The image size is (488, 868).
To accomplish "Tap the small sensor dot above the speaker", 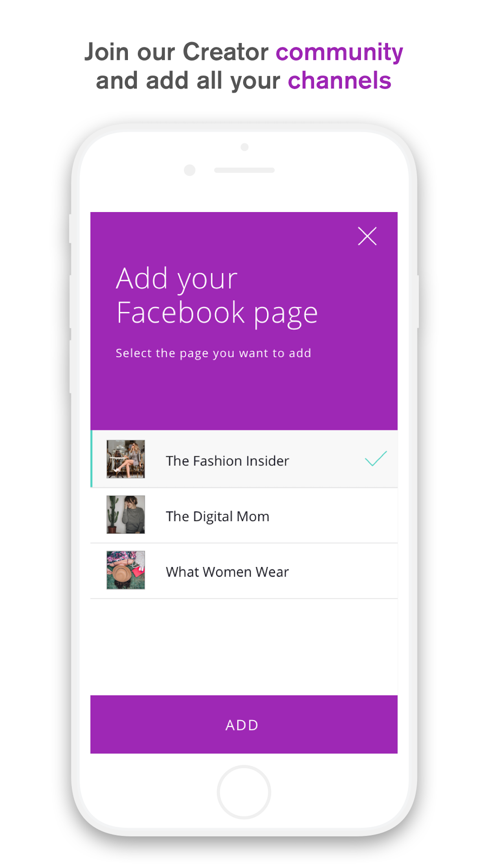I will [x=245, y=147].
